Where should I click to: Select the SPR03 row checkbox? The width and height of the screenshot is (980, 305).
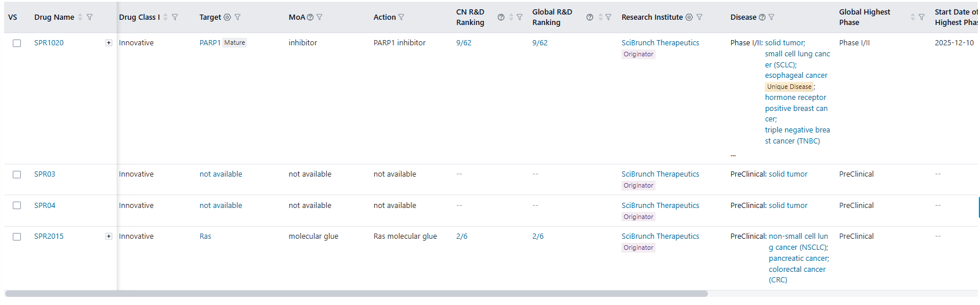coord(17,174)
